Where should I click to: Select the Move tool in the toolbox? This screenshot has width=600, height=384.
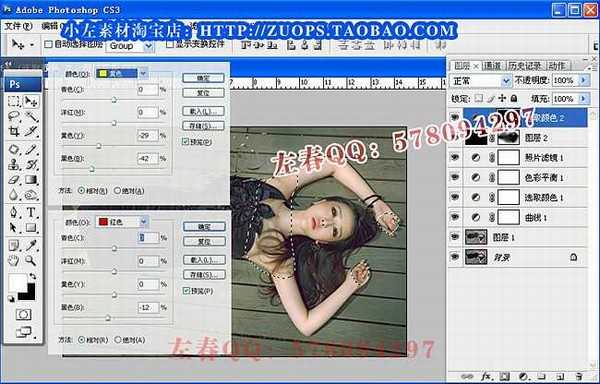[x=31, y=101]
